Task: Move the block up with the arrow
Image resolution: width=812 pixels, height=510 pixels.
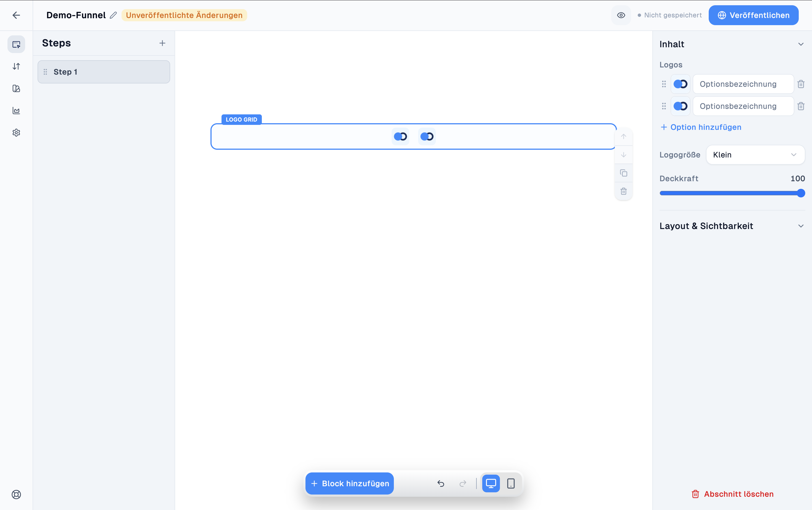Action: 624,136
